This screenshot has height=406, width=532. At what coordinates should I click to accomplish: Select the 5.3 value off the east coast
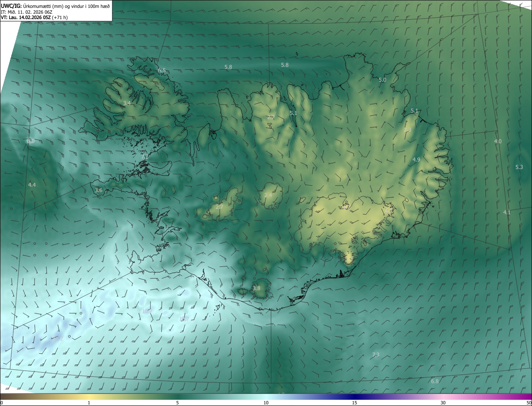coord(519,167)
